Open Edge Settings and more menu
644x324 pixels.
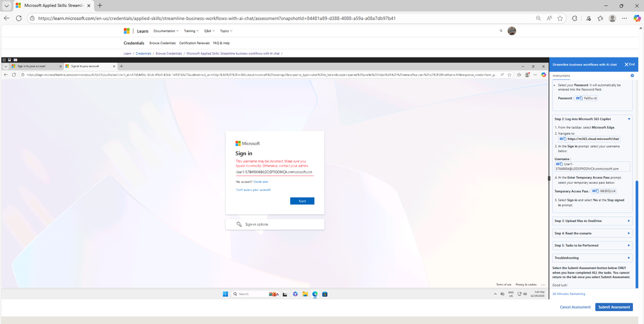click(624, 18)
